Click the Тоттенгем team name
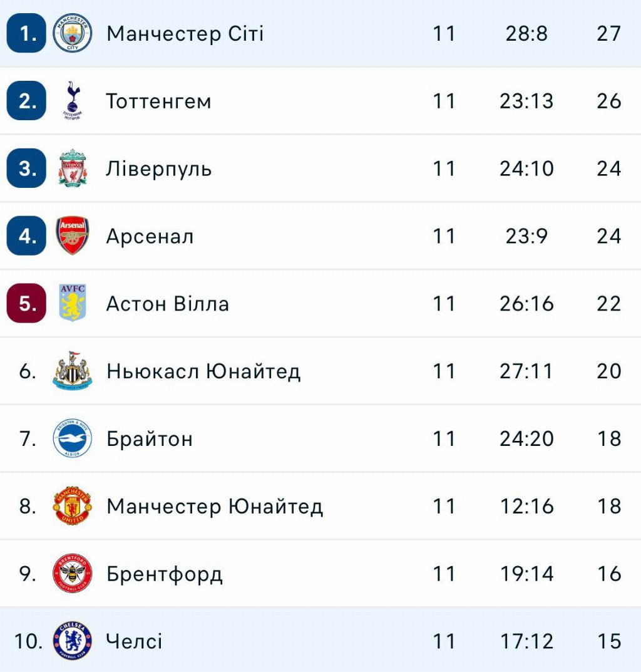This screenshot has height=672, width=641. [158, 101]
